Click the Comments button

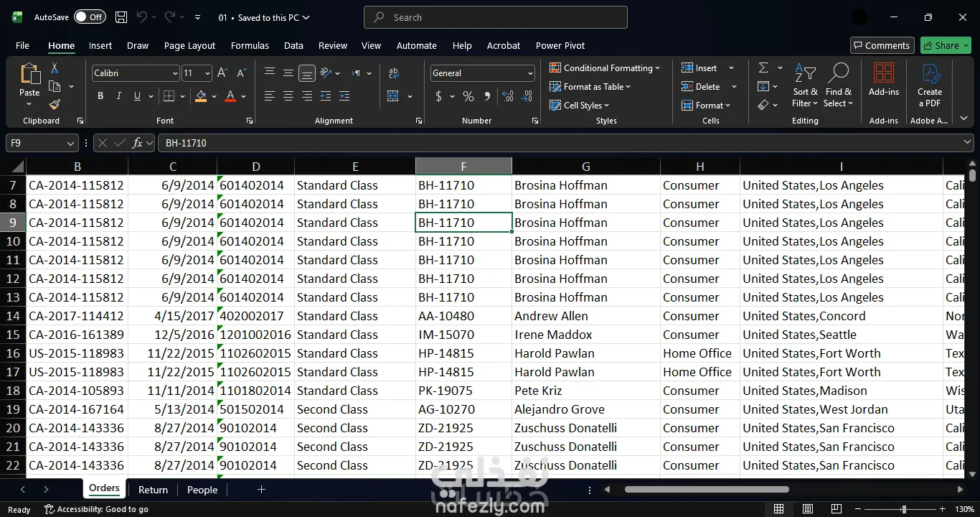[882, 45]
